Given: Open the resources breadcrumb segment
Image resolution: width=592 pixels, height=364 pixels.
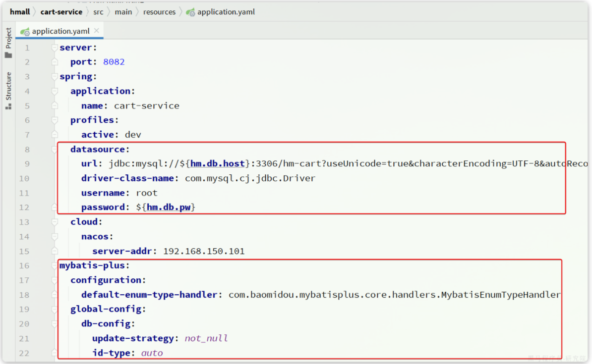Looking at the screenshot, I should click(159, 12).
